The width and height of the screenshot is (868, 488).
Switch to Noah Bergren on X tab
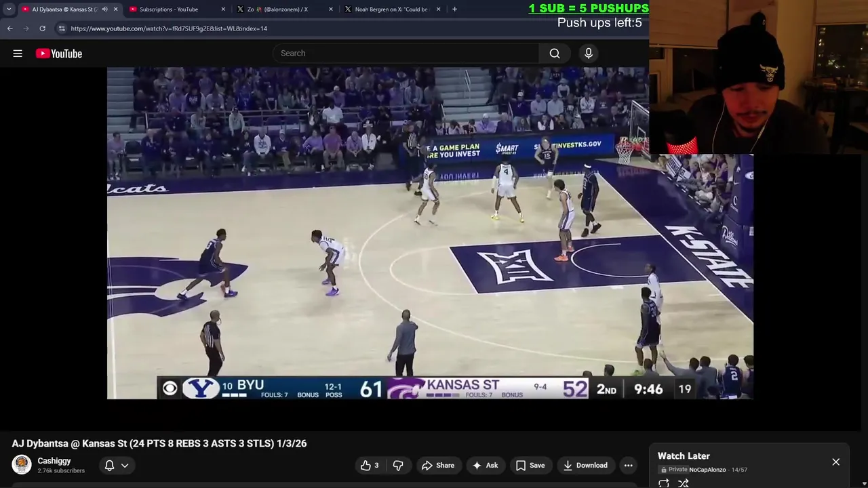click(x=391, y=9)
